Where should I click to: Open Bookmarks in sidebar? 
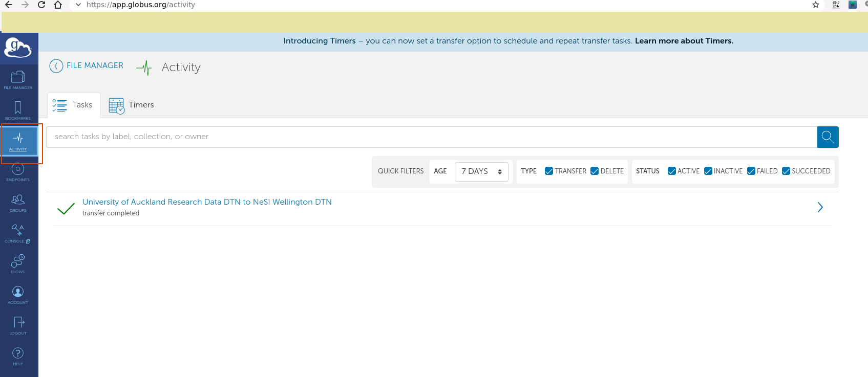click(18, 110)
